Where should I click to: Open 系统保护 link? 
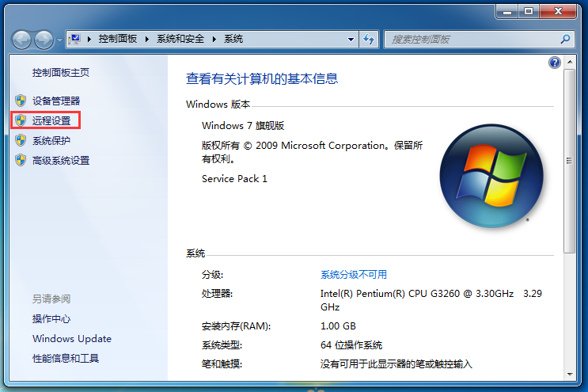(x=51, y=141)
